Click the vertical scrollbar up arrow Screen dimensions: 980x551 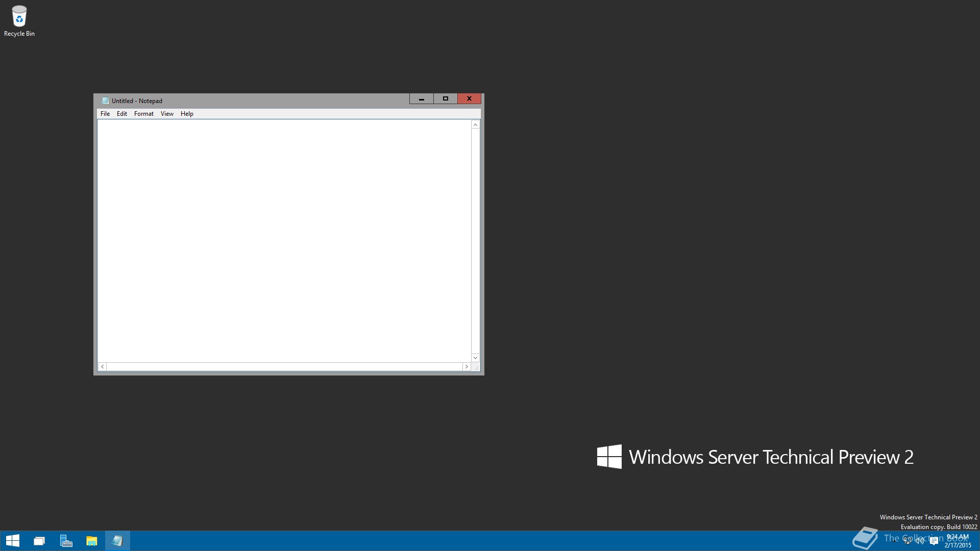coord(475,125)
